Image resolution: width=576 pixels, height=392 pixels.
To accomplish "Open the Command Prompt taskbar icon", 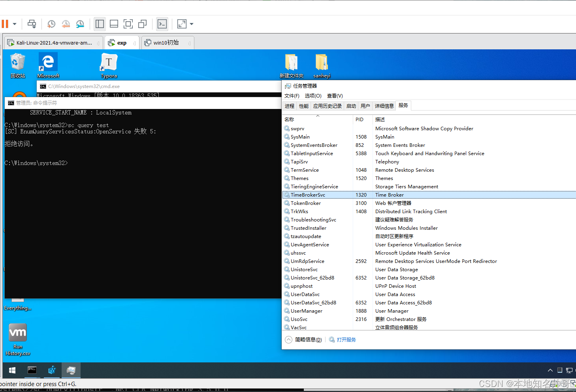I will [32, 370].
